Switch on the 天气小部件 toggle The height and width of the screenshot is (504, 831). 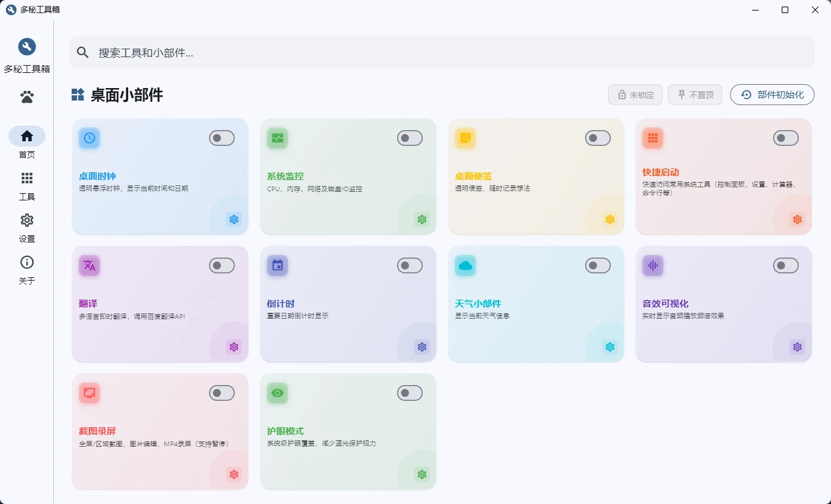click(598, 265)
